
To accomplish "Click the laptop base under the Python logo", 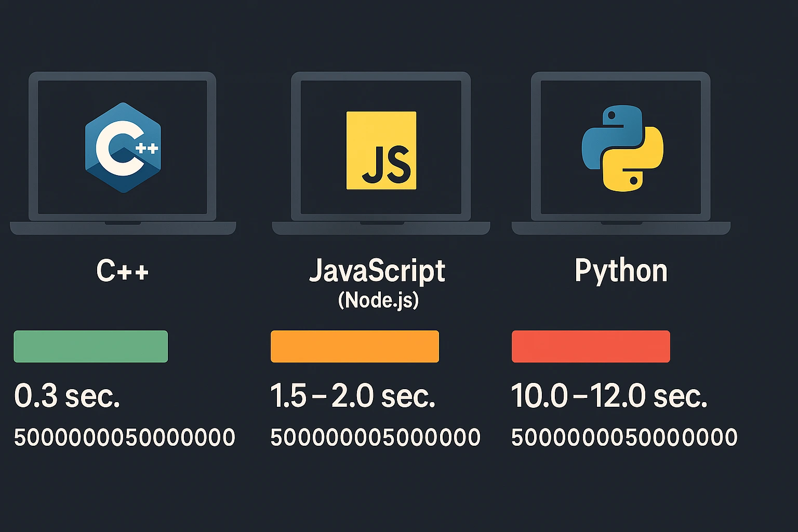I will coord(621,228).
